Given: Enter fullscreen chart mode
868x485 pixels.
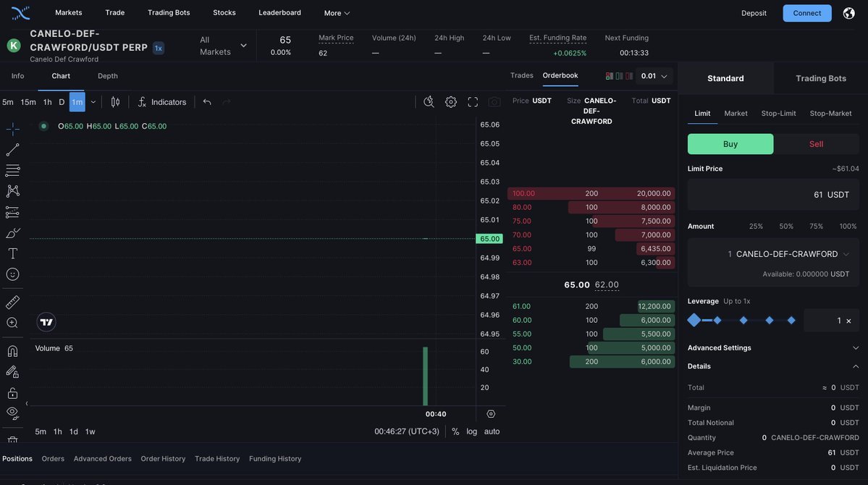Looking at the screenshot, I should (x=473, y=102).
